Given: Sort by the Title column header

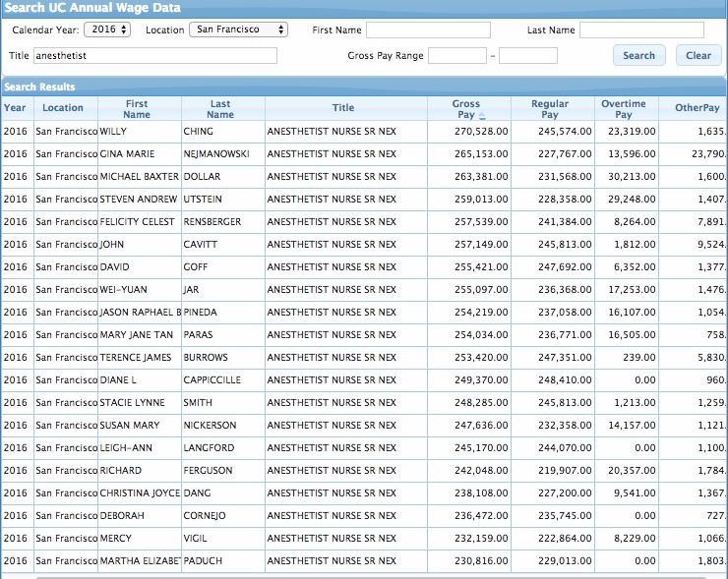Looking at the screenshot, I should tap(343, 108).
